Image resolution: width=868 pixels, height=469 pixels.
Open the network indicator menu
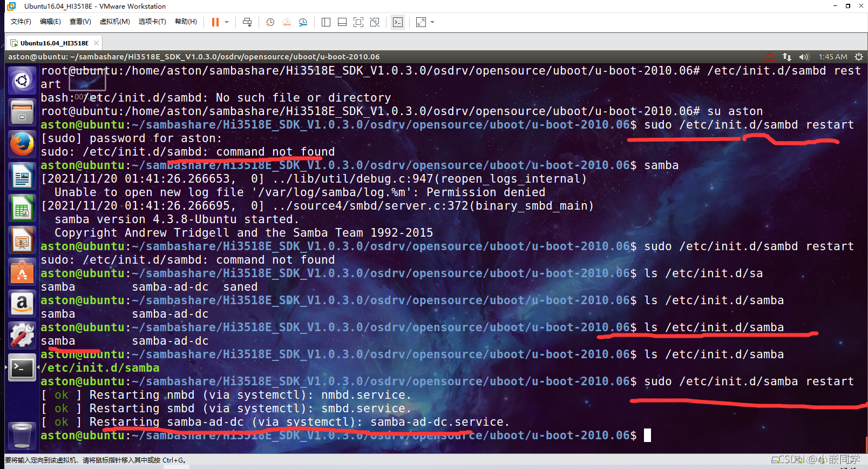click(x=787, y=57)
